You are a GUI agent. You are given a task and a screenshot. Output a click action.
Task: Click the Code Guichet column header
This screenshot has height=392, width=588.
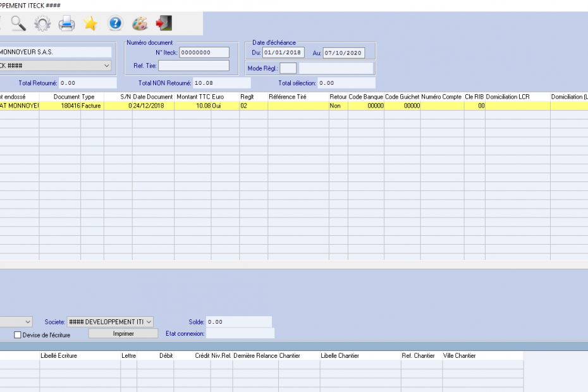pos(402,97)
